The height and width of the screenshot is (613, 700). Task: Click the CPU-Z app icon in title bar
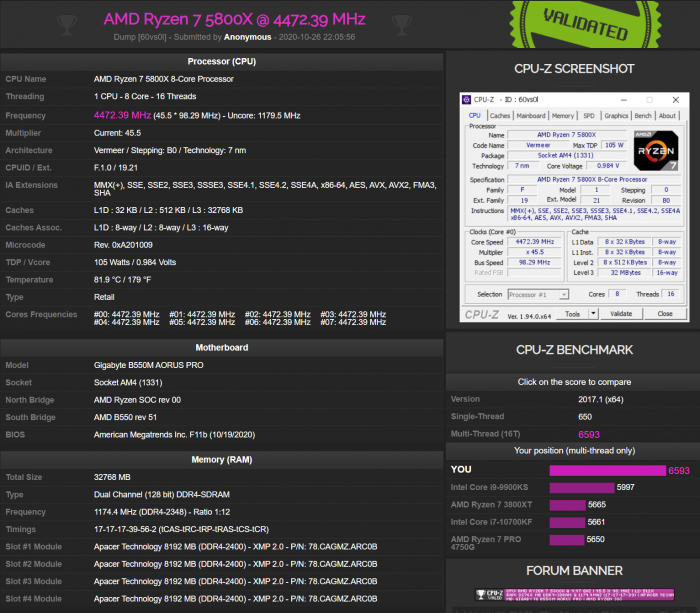click(466, 99)
